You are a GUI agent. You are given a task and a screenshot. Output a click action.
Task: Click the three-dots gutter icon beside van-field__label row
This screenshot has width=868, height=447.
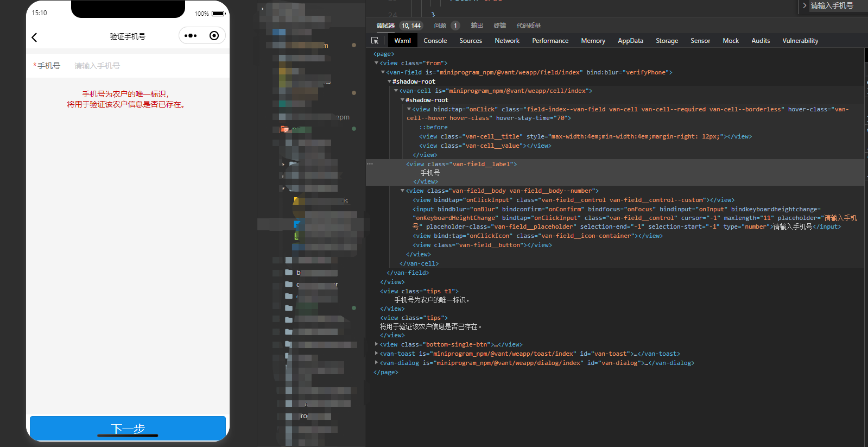tap(370, 163)
